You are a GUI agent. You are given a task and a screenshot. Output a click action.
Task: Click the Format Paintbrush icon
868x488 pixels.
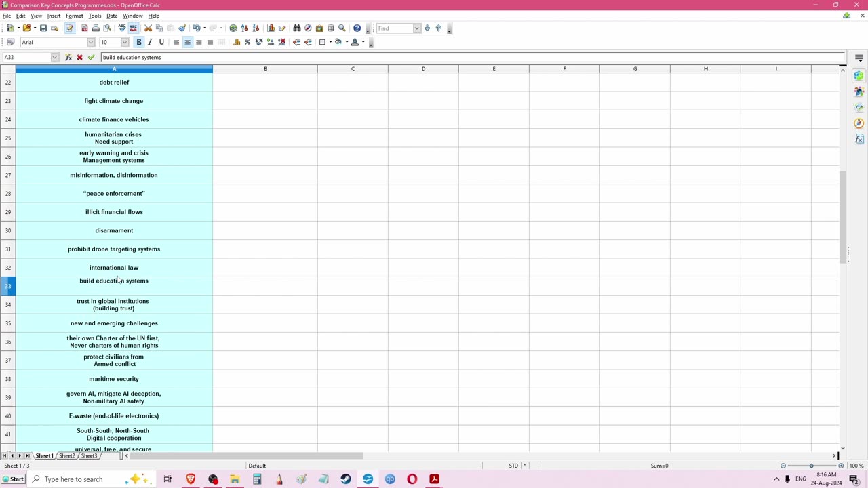(x=182, y=28)
